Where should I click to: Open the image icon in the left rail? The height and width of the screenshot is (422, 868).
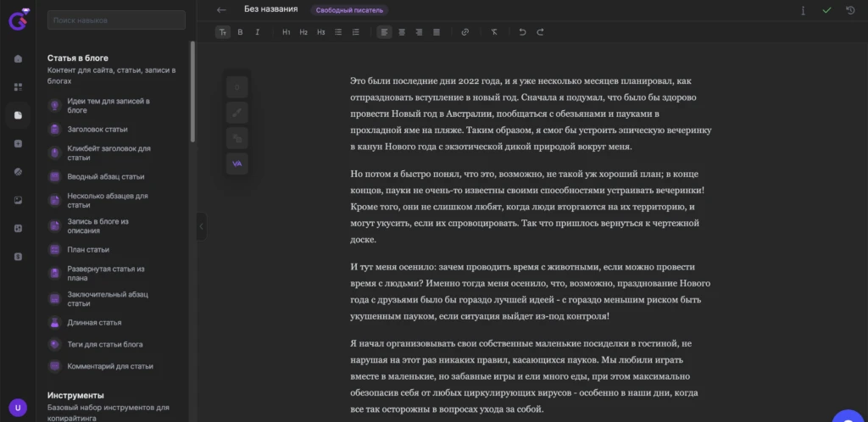tap(19, 200)
